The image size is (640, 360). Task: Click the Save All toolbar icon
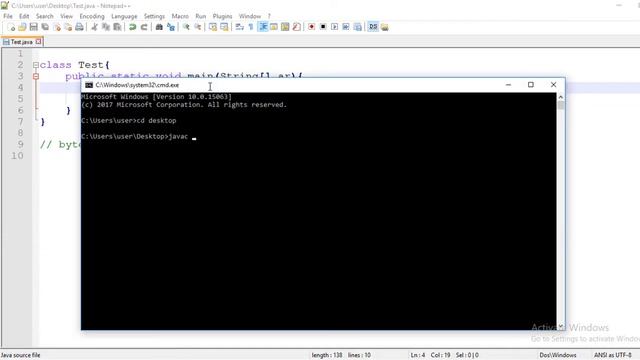(x=45, y=27)
